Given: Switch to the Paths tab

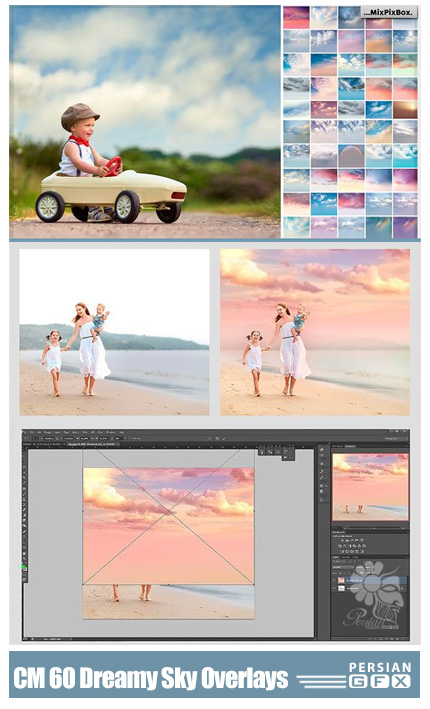Looking at the screenshot, I should 355,557.
